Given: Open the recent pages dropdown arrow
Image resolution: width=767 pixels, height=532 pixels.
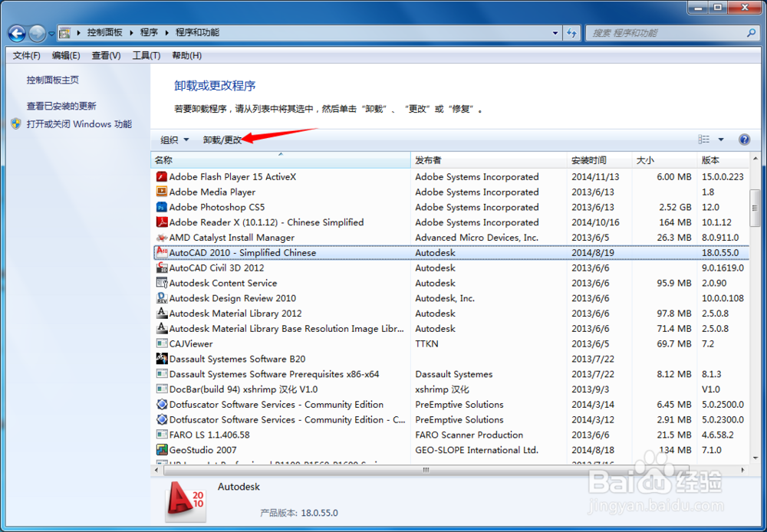Looking at the screenshot, I should pos(51,34).
